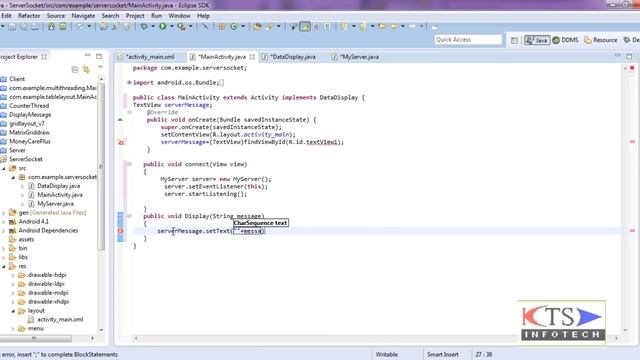This screenshot has height=360, width=640.
Task: Click the Back navigation arrow icon
Action: point(393,27)
